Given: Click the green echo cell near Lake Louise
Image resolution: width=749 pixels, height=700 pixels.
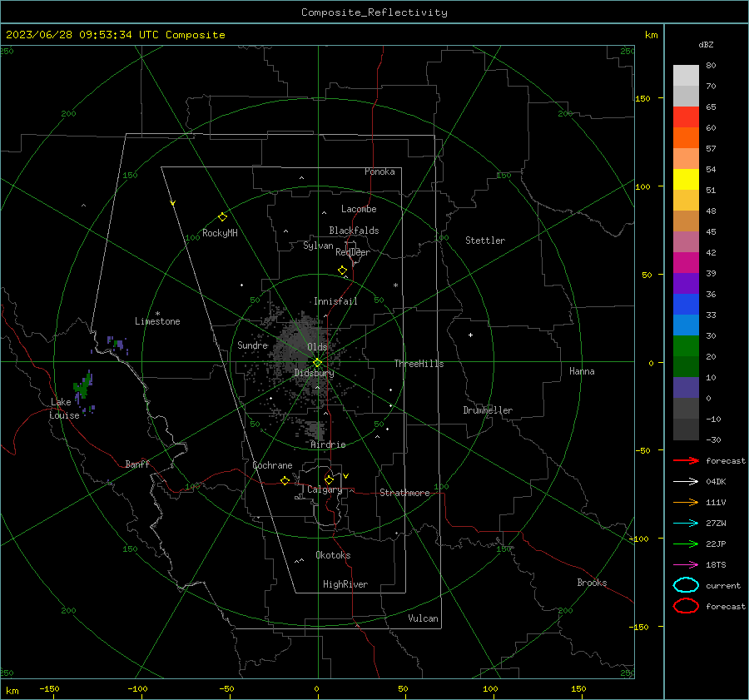Looking at the screenshot, I should tap(83, 386).
